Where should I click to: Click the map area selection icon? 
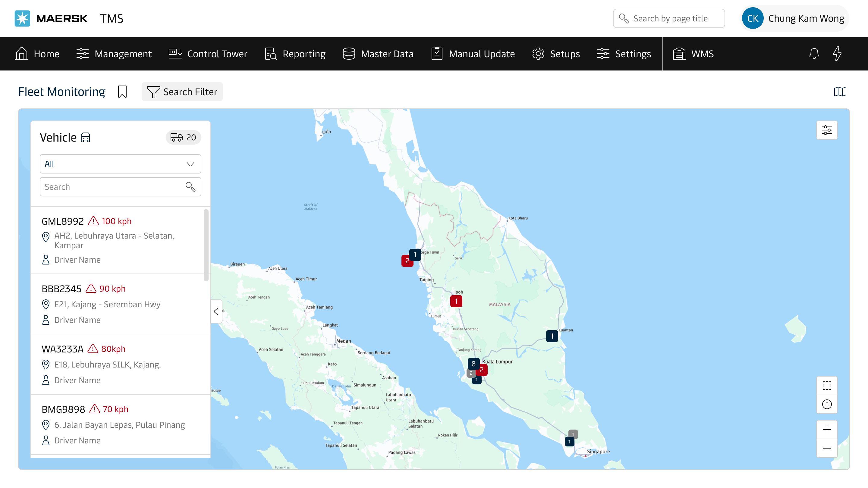[826, 385]
